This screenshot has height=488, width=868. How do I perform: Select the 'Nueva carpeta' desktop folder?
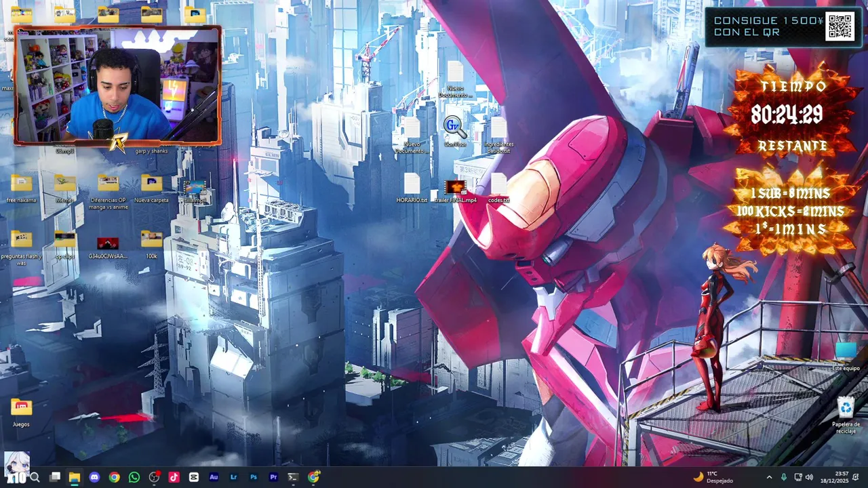point(151,188)
